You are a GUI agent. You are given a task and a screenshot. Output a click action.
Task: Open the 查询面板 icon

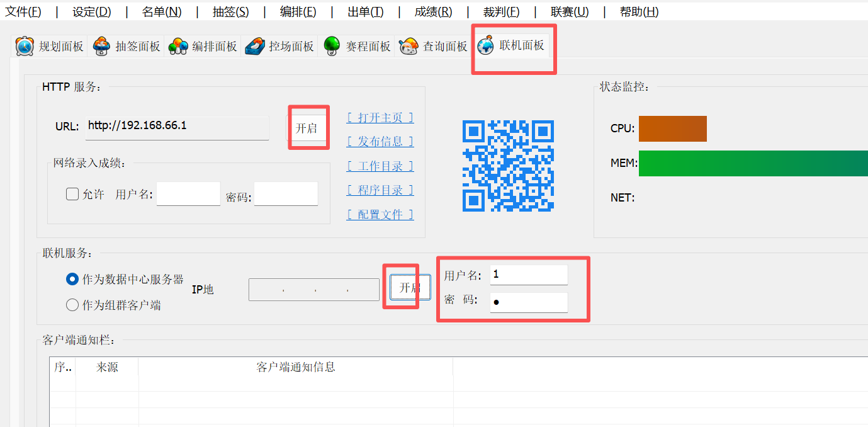click(409, 46)
